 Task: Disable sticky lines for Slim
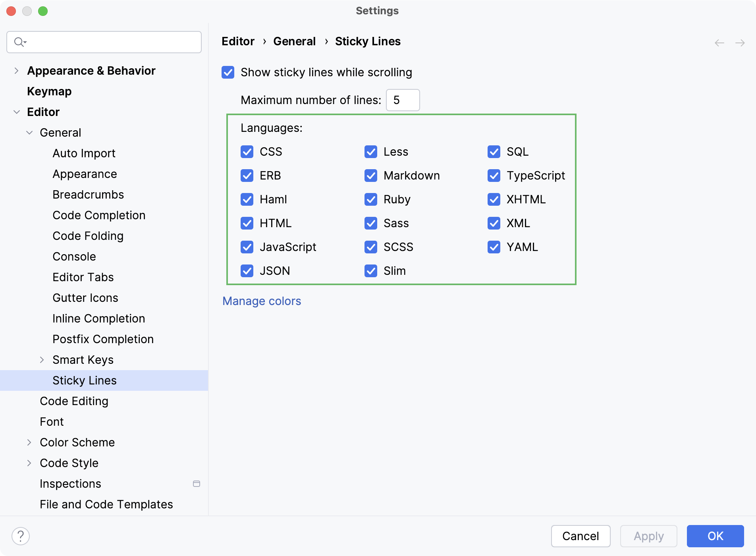(371, 271)
